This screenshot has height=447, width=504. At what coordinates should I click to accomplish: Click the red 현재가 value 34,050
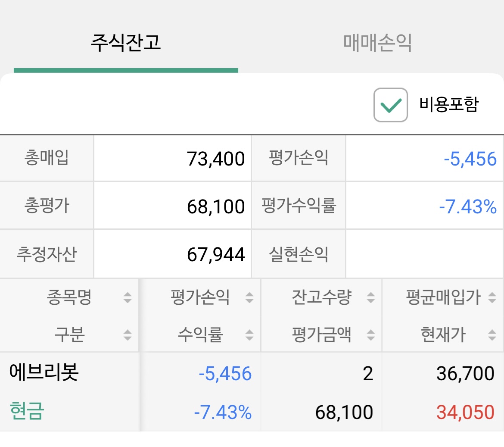coord(465,412)
